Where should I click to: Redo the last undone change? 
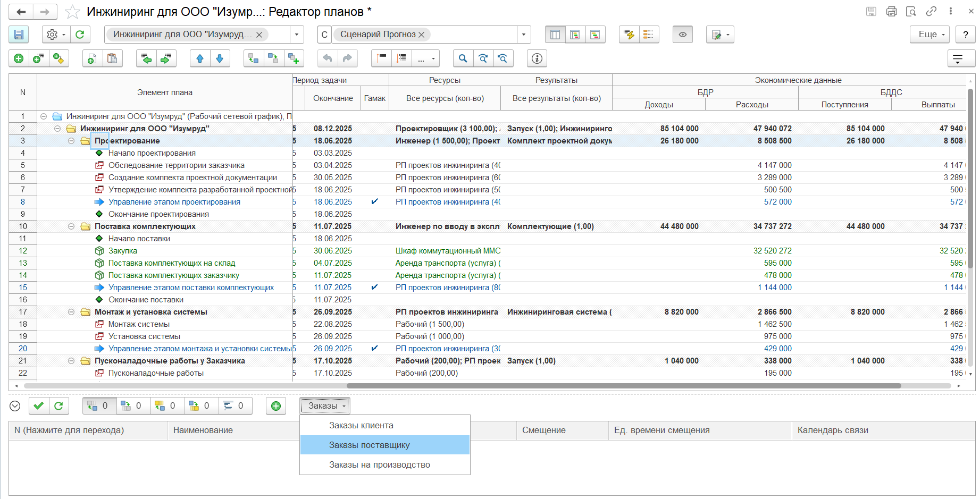(347, 58)
